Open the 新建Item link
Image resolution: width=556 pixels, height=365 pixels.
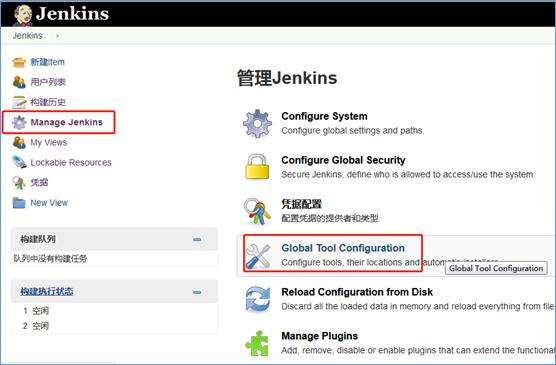click(48, 62)
